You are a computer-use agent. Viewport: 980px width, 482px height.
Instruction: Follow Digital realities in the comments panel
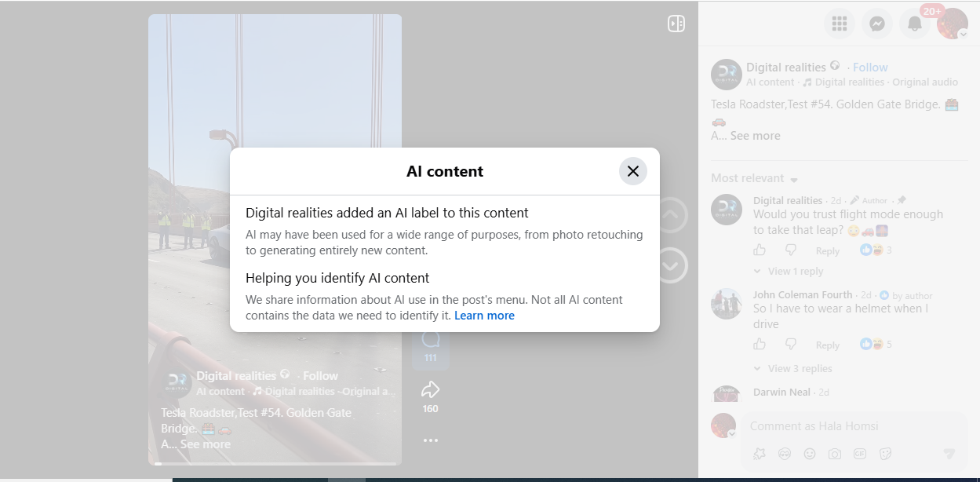(870, 68)
